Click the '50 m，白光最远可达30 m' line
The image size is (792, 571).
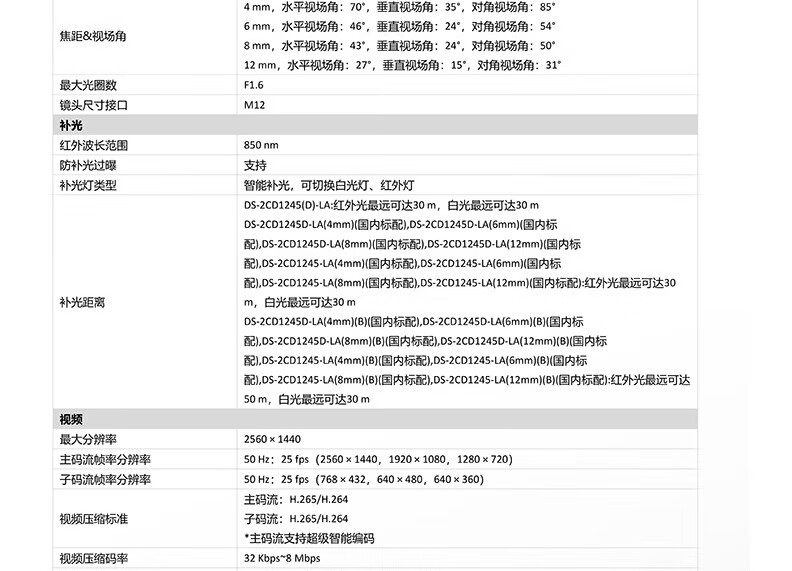click(x=307, y=399)
